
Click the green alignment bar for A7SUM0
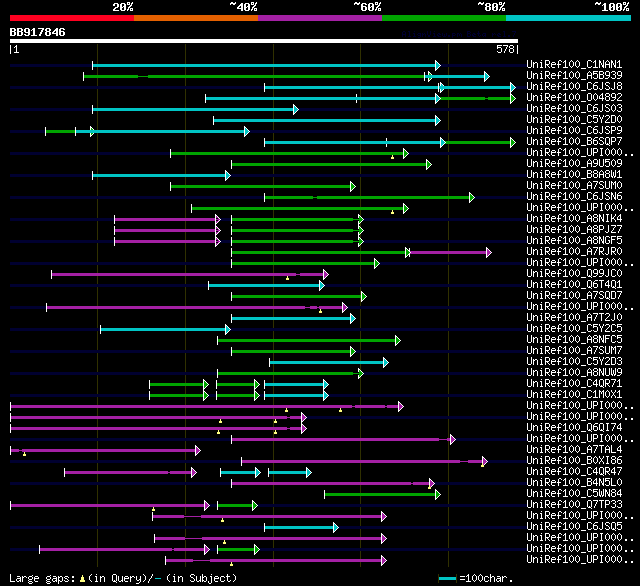263,186
